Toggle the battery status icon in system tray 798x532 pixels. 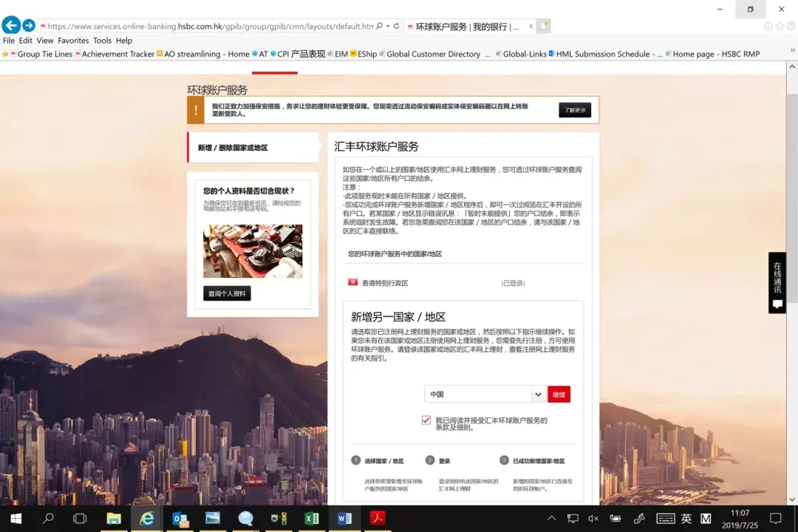coord(615,518)
